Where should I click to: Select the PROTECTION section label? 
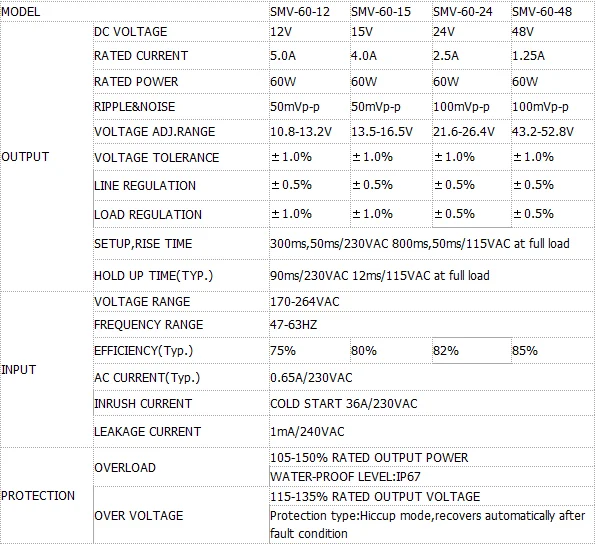38,496
